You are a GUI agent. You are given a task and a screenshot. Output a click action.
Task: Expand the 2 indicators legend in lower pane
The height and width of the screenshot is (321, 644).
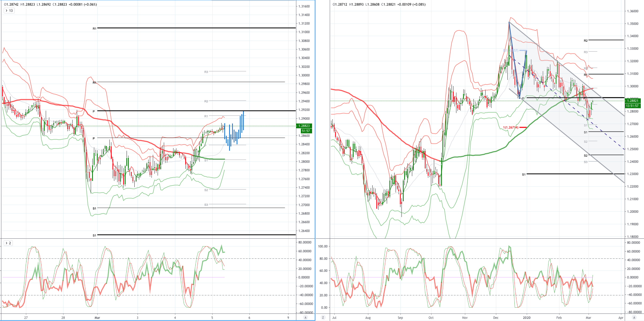8,243
